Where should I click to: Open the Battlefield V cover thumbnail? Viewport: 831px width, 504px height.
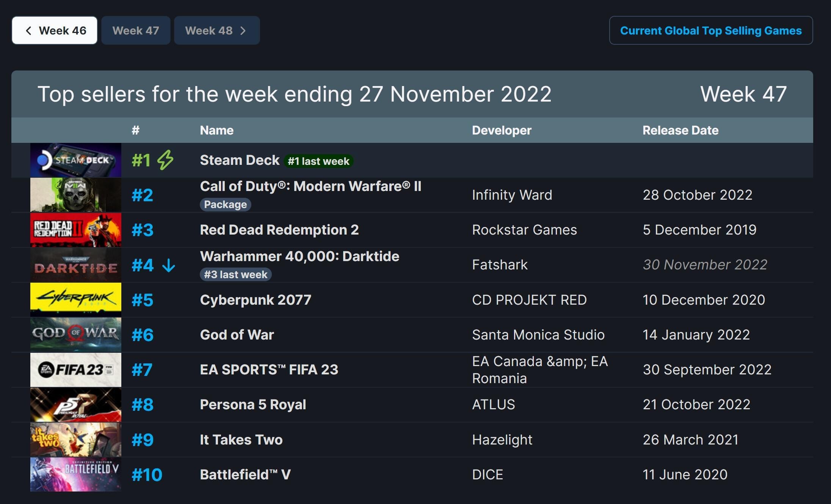coord(76,474)
